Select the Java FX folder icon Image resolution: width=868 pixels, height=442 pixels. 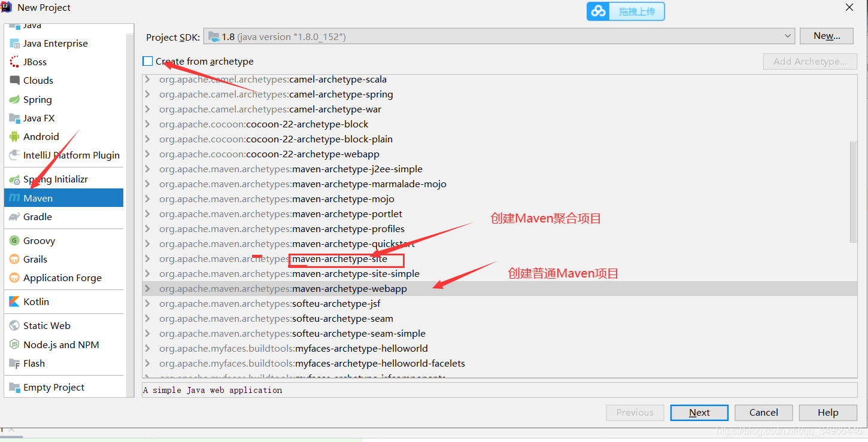pyautogui.click(x=14, y=118)
